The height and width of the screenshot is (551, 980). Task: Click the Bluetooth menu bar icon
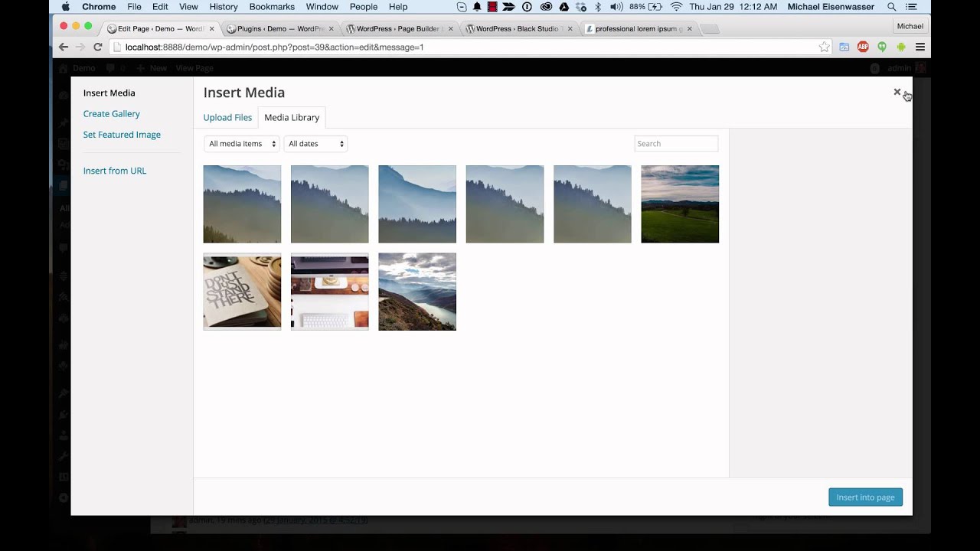pos(598,7)
